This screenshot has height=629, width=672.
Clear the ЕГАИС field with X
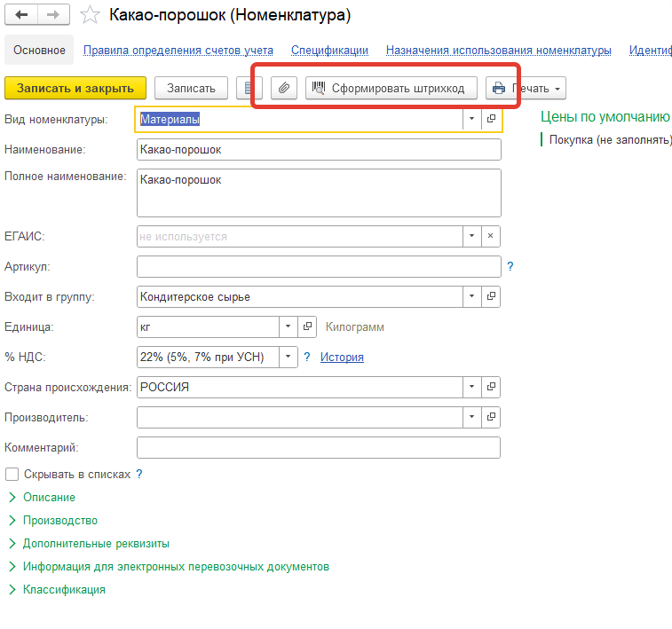[x=491, y=236]
